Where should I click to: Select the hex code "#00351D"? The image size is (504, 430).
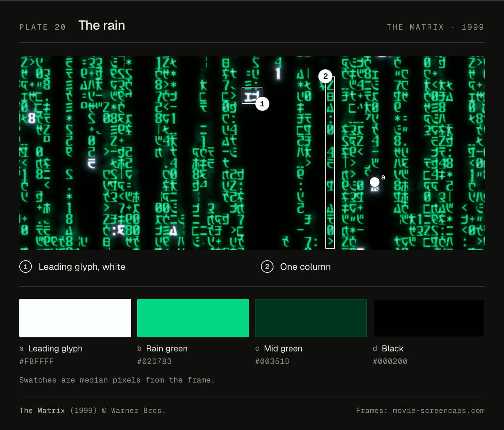coord(272,361)
